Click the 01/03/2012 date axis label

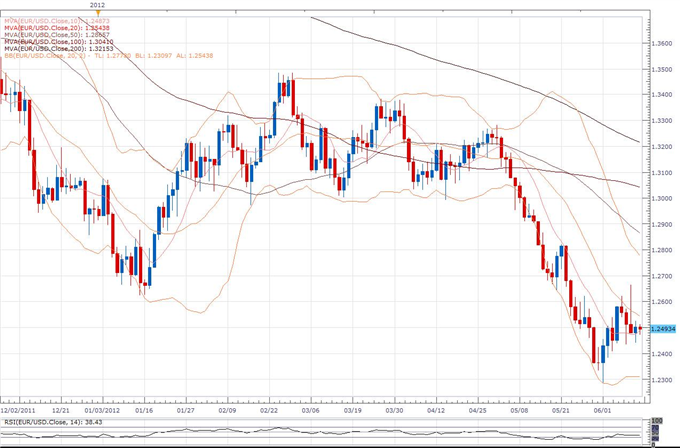tap(102, 410)
